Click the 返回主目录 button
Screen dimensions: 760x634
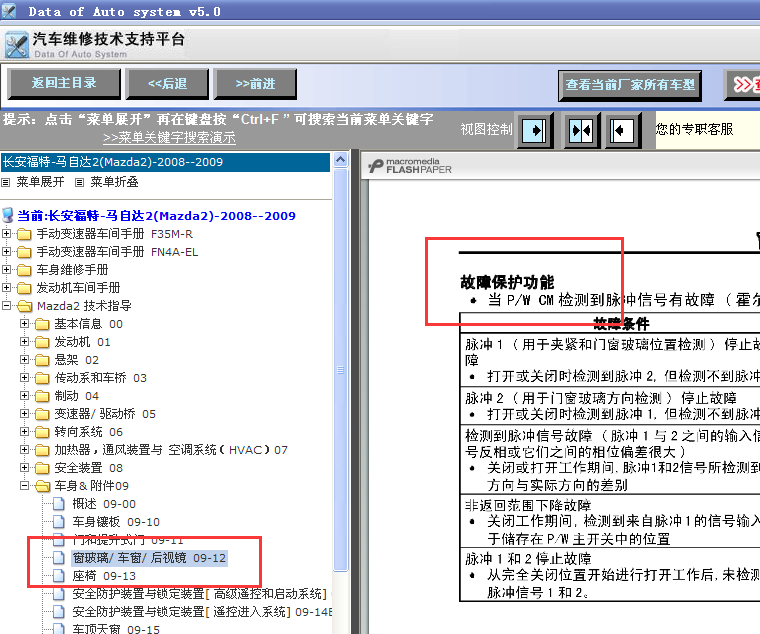point(63,83)
